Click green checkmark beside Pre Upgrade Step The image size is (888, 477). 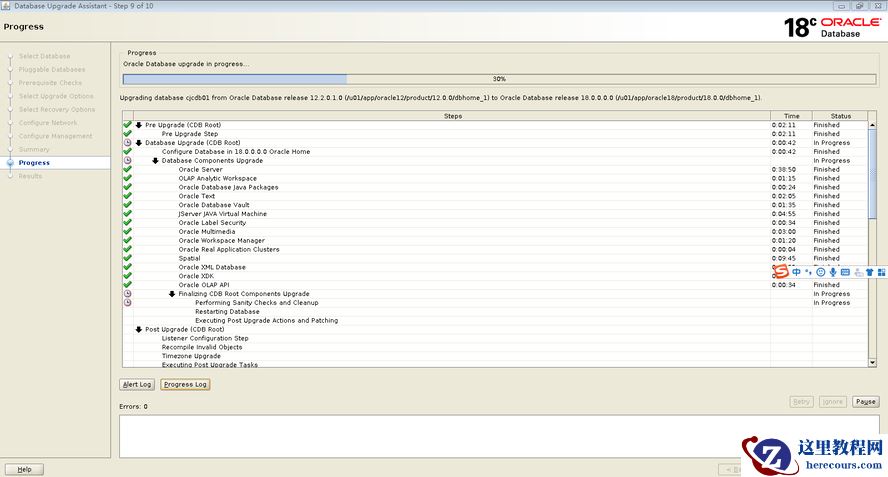127,134
